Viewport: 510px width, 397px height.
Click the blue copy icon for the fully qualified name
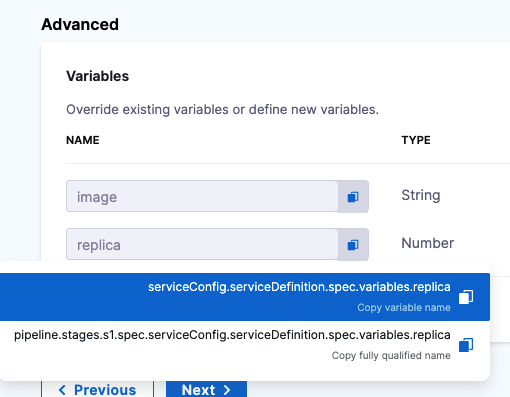(466, 345)
